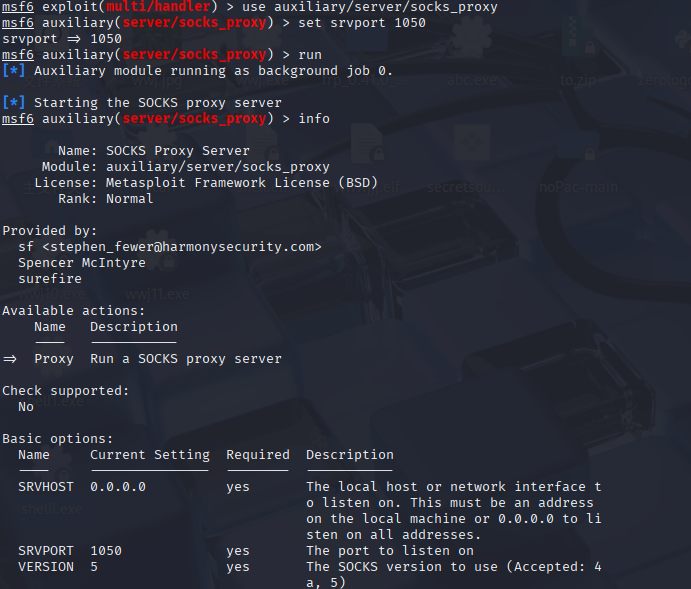Click the faint to.zip archive icon
This screenshot has height=589, width=691.
(x=578, y=80)
